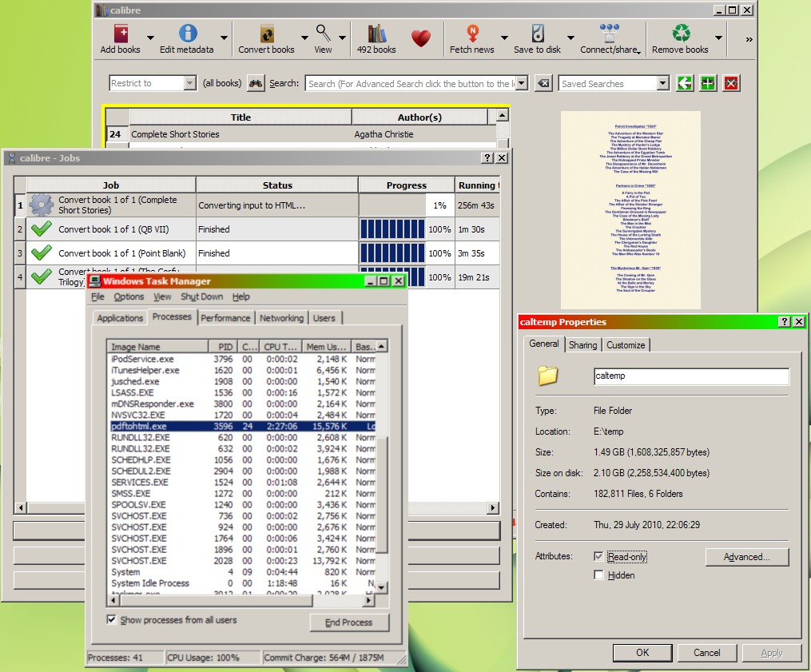The image size is (811, 672).
Task: Click the Save to disk icon
Action: (537, 34)
